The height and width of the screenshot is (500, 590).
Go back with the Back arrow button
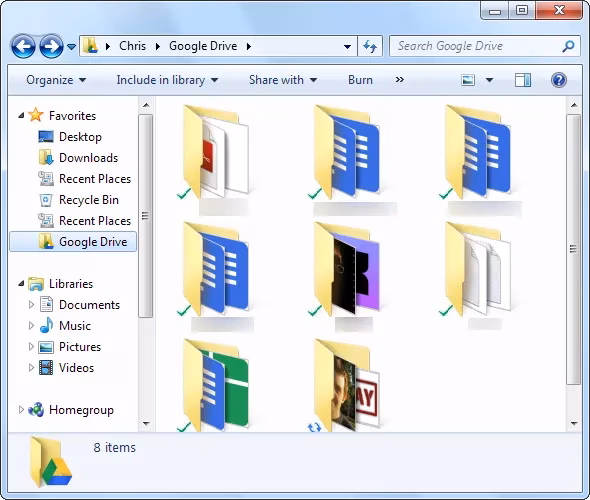tap(23, 46)
